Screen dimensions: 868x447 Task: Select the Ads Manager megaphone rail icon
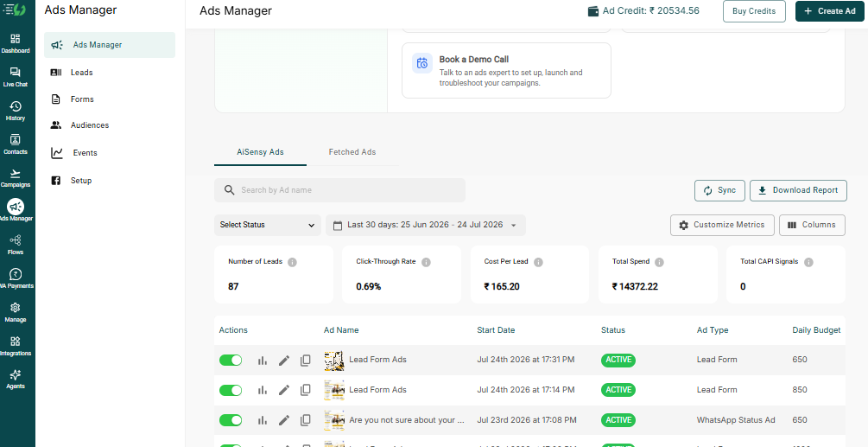16,207
